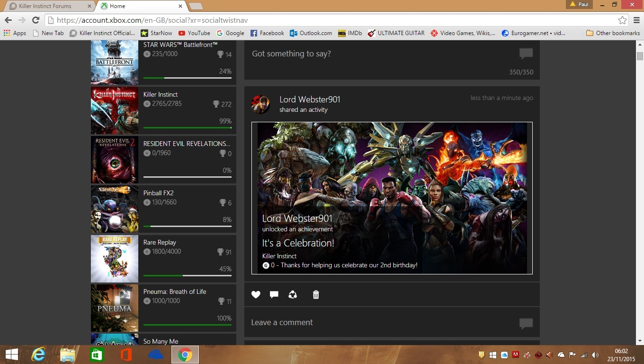Open the ULTIMATE GUITAR bookmark

coord(396,33)
